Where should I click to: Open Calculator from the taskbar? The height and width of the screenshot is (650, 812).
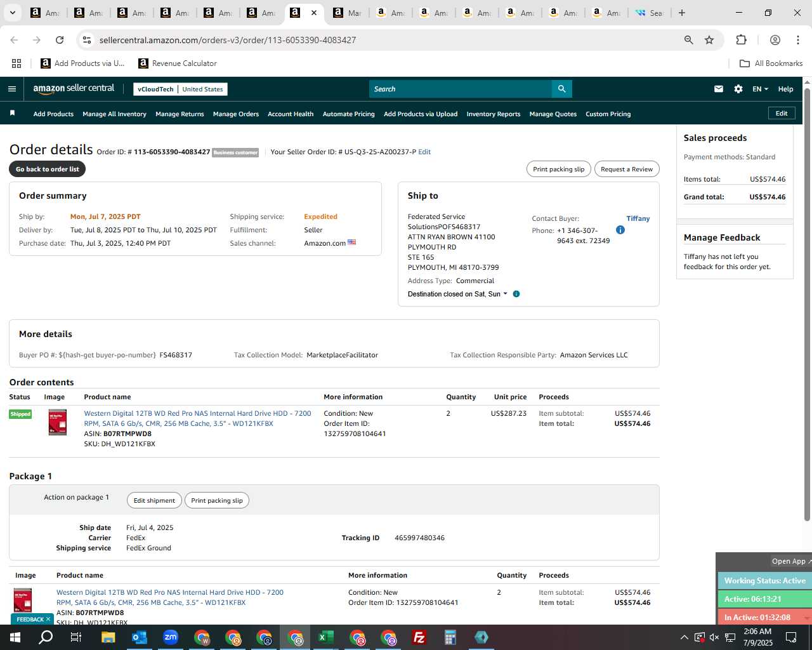coord(450,637)
